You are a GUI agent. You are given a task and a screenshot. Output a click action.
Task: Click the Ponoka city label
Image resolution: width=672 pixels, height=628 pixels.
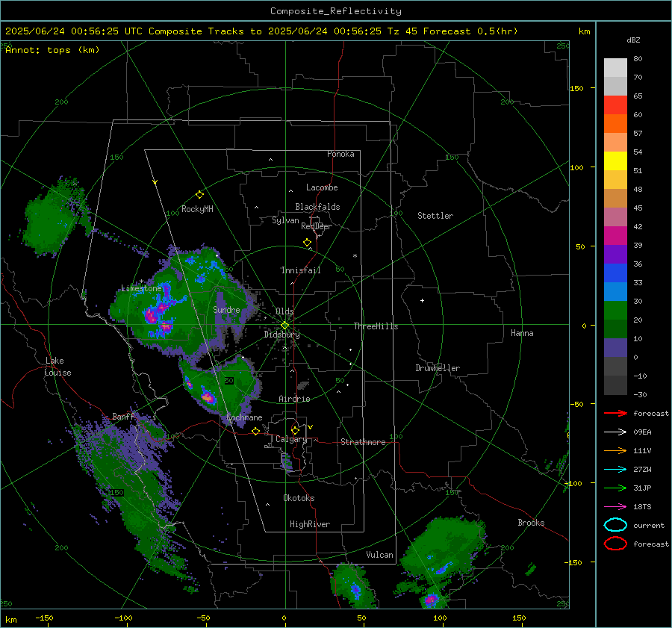click(x=340, y=154)
